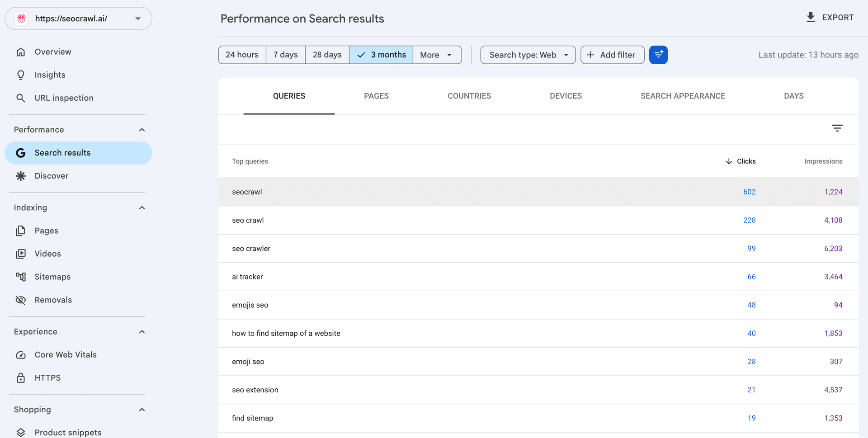Open URL inspection in the sidebar

point(64,98)
